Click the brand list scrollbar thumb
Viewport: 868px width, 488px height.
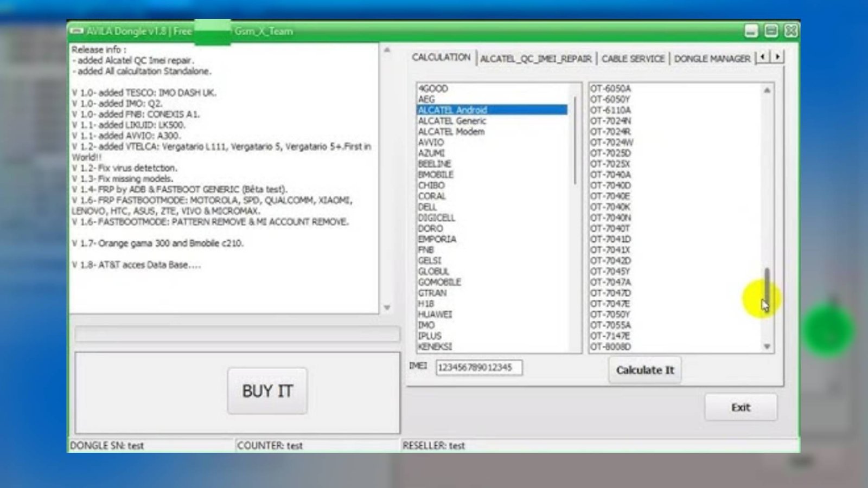pos(575,141)
